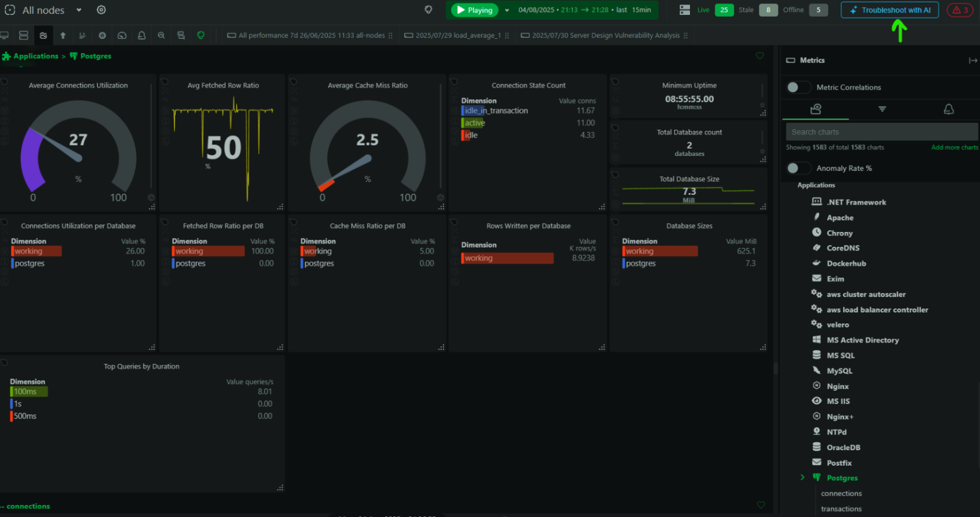Select Apache in the Applications list
The image size is (980, 517).
click(x=839, y=218)
